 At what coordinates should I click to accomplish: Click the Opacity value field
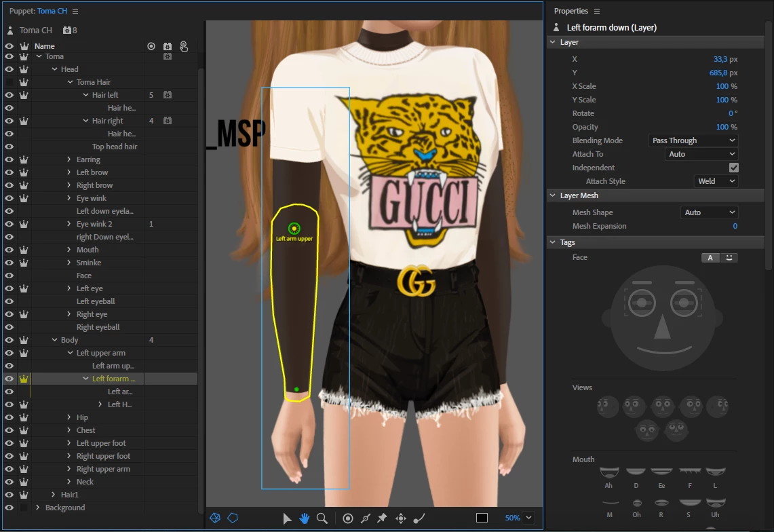[x=722, y=127]
